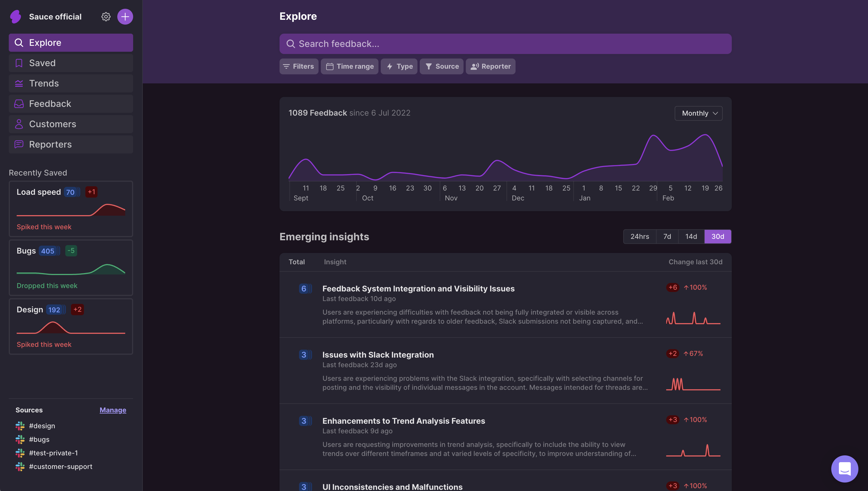Click the purple plus add button
This screenshot has height=491, width=868.
(x=125, y=16)
